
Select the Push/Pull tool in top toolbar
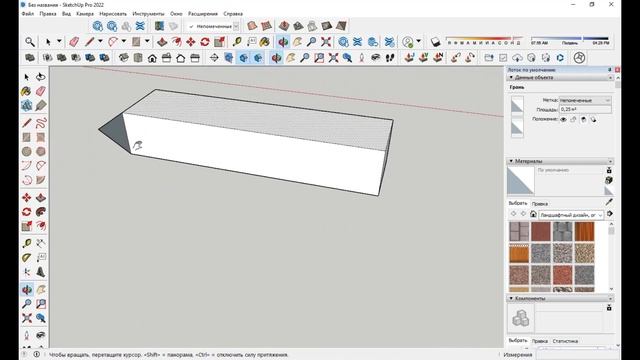[162, 42]
